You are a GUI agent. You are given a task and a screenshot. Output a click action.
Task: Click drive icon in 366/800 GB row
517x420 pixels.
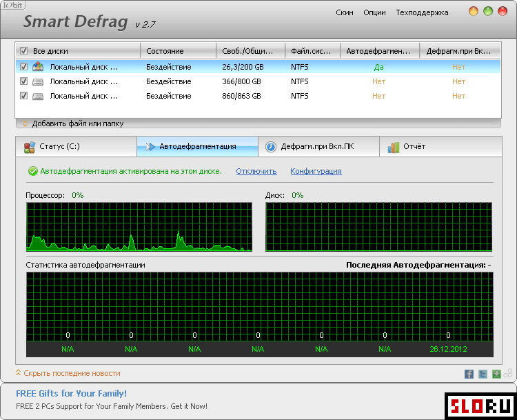[x=38, y=81]
